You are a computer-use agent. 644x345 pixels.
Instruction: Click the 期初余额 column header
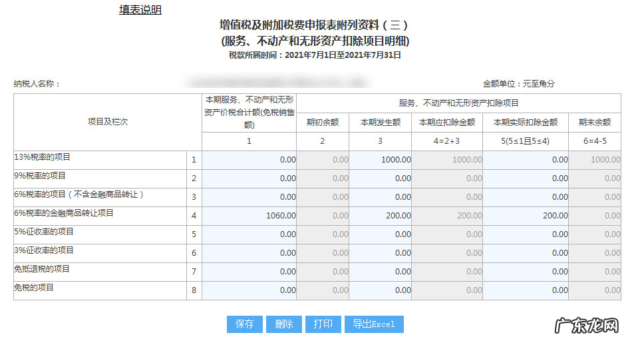323,122
